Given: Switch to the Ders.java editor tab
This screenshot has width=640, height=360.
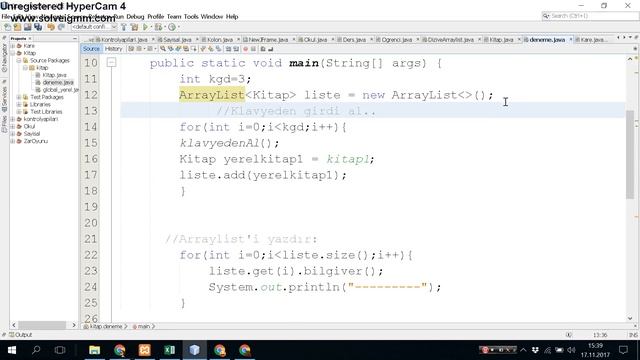Looking at the screenshot, I should pyautogui.click(x=353, y=40).
